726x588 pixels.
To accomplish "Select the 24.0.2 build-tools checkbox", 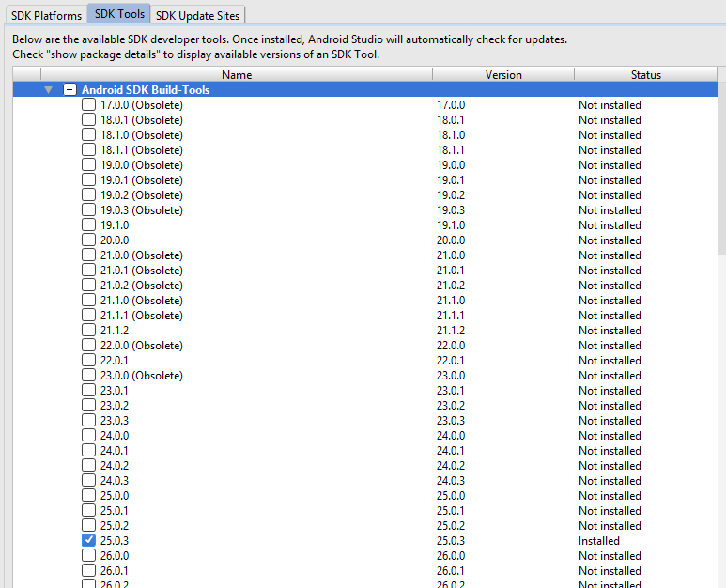I will coord(88,465).
